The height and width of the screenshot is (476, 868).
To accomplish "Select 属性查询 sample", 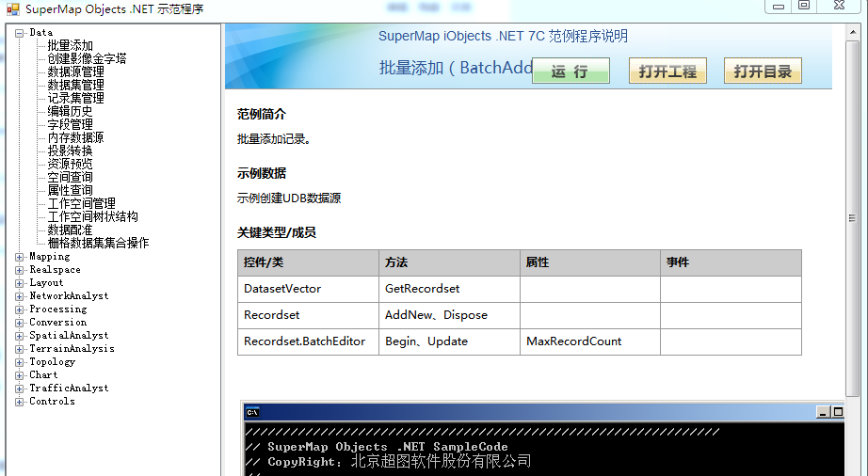I will (71, 190).
